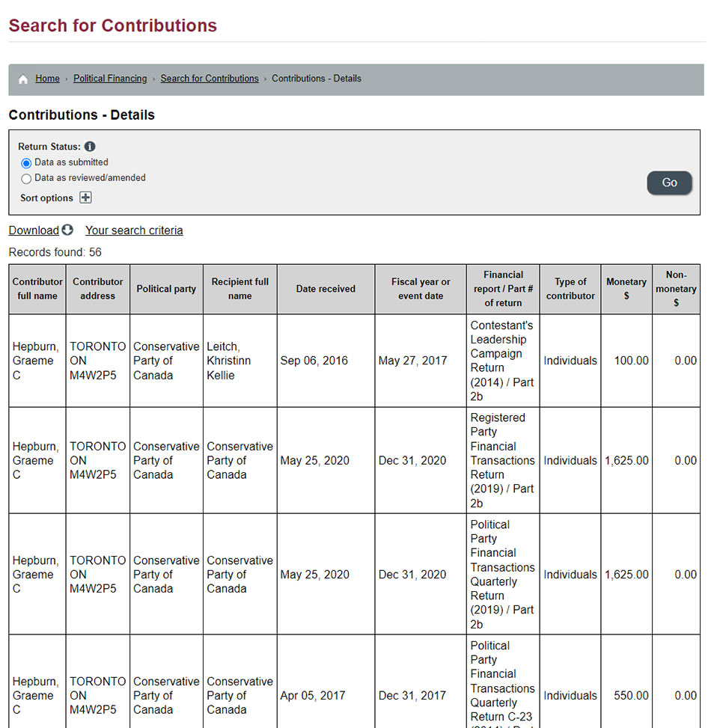
Task: Click the Return Status info icon
Action: click(90, 147)
